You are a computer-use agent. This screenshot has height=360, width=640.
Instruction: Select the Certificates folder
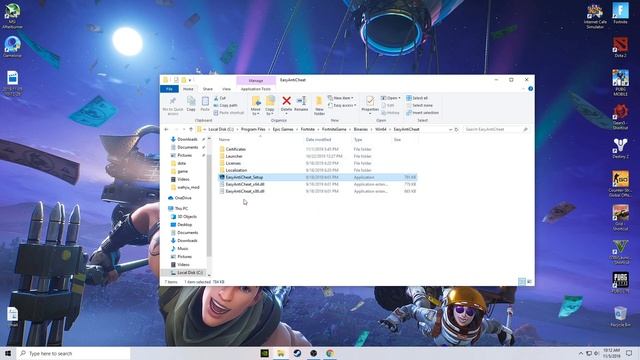click(x=236, y=149)
